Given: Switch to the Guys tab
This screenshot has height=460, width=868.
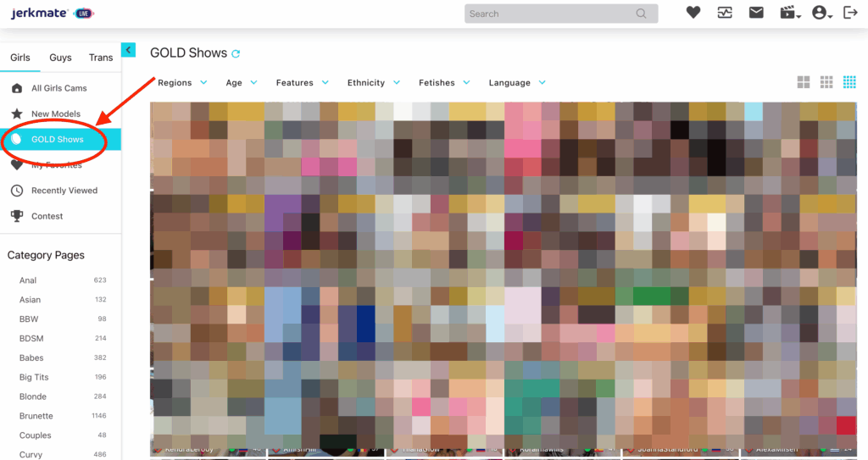Looking at the screenshot, I should [60, 58].
